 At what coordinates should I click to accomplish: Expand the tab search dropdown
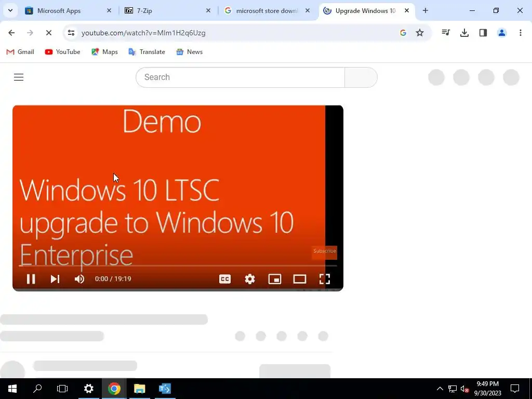tap(10, 10)
